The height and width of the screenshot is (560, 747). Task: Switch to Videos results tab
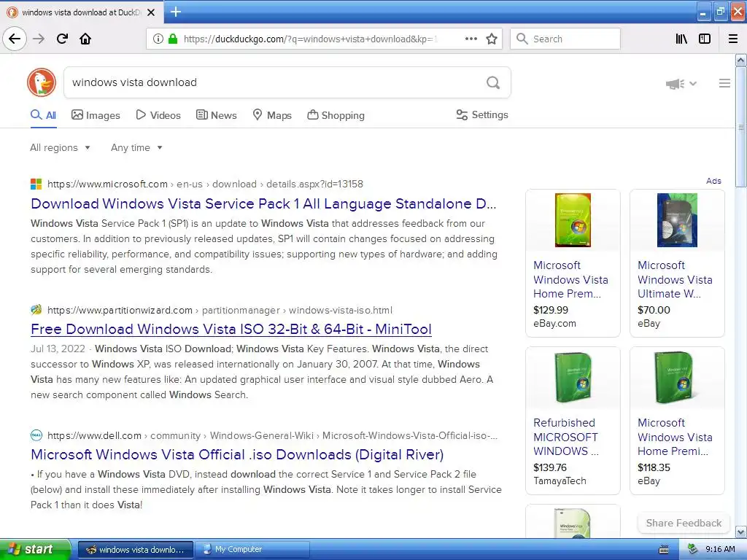point(158,115)
